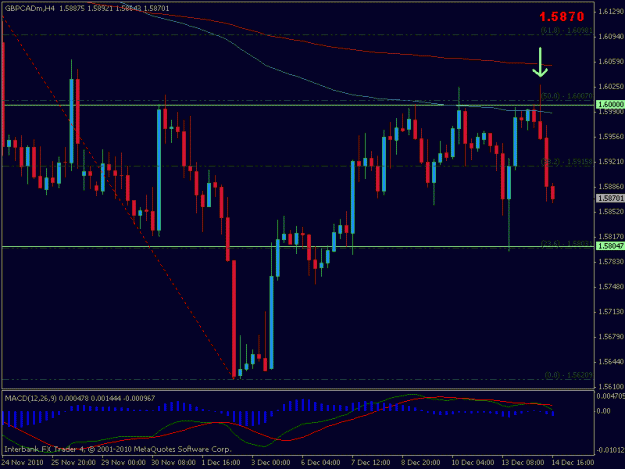Click the 14 Dec 16:00 time axis label
Viewport: 625px width, 469px height.
(572, 463)
